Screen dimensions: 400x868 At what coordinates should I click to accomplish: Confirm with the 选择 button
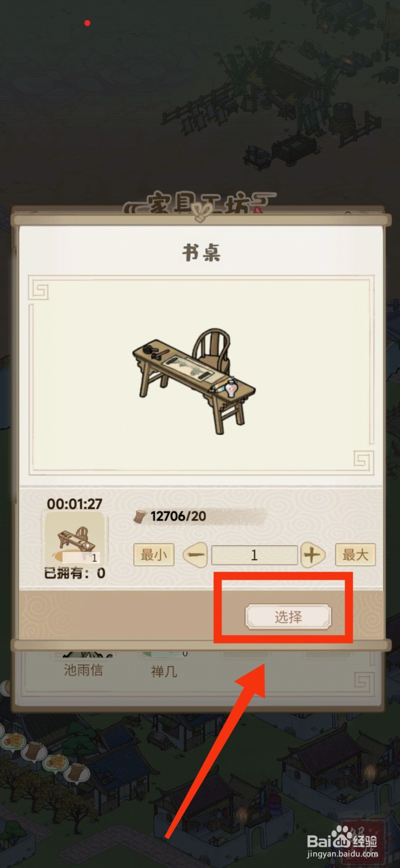click(288, 617)
